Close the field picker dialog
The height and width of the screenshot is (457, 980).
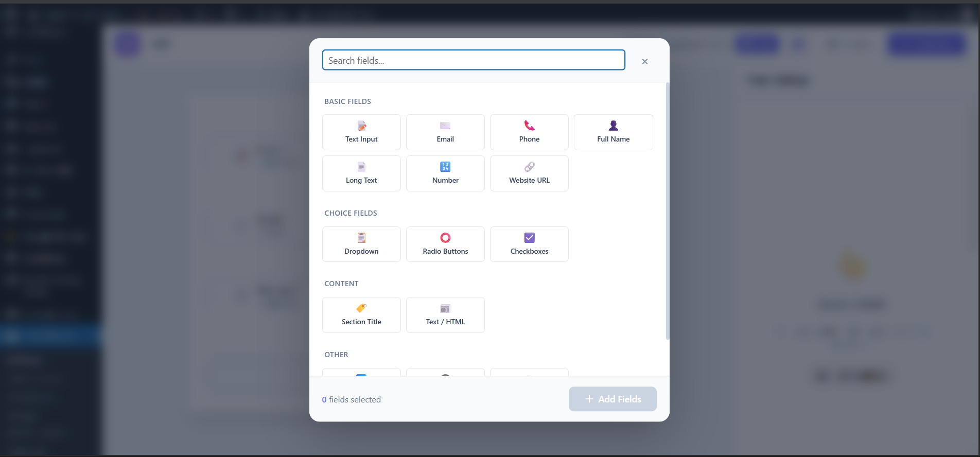tap(644, 62)
